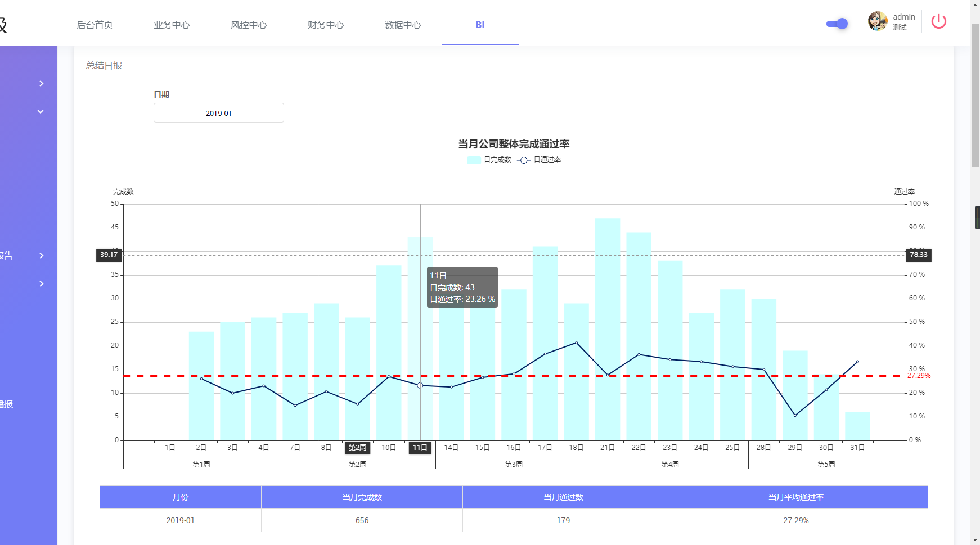The height and width of the screenshot is (545, 980).
Task: Open the admin avatar picture
Action: tap(877, 21)
